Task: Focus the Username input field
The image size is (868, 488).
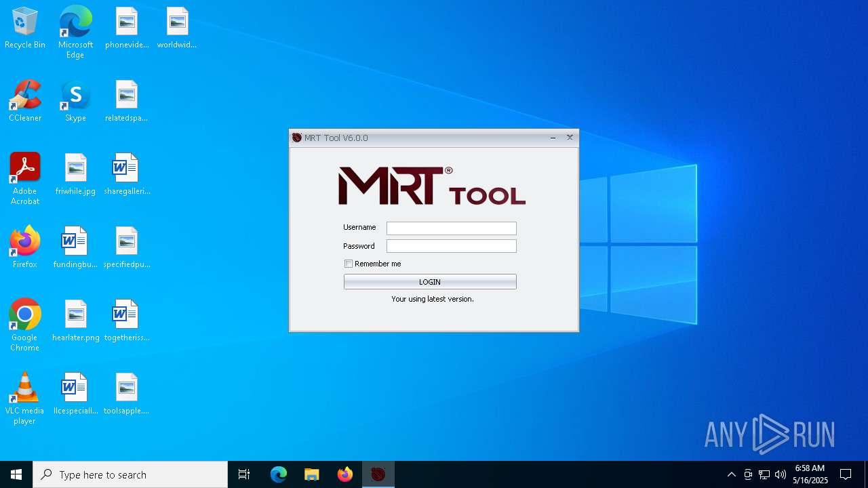Action: [452, 228]
